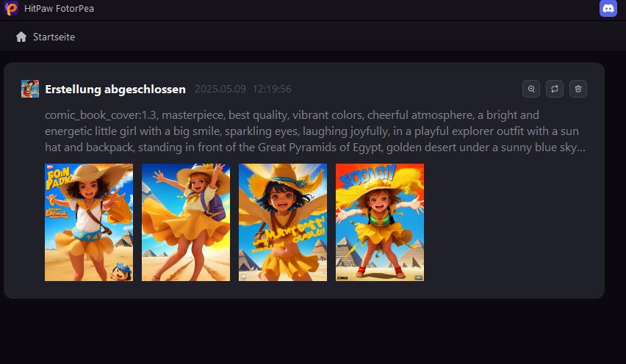This screenshot has width=626, height=364.
Task: Go to Startseite
Action: (54, 37)
